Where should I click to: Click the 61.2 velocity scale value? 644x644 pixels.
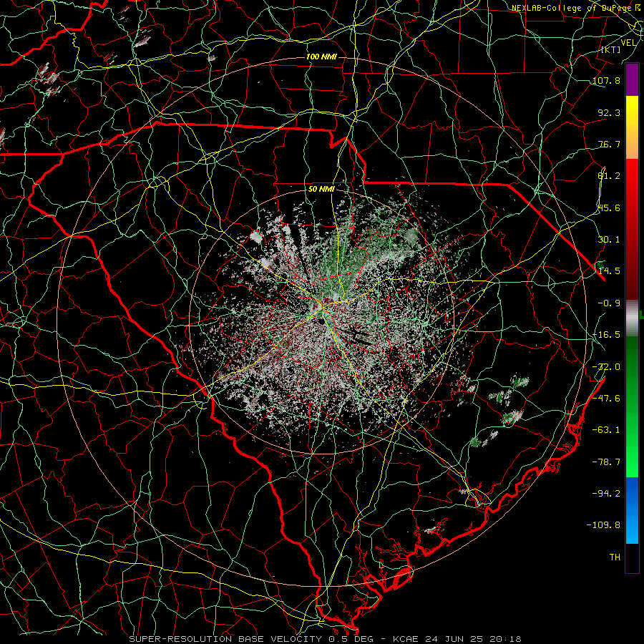tap(609, 176)
